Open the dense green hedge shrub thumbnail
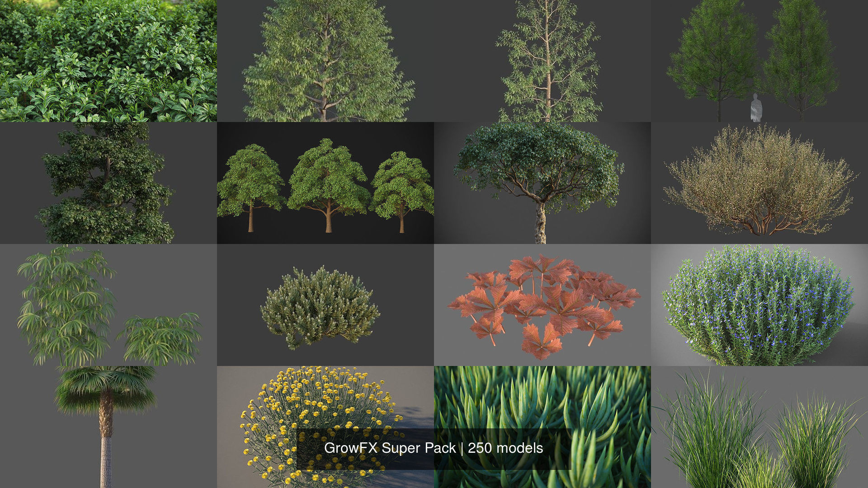 click(108, 61)
